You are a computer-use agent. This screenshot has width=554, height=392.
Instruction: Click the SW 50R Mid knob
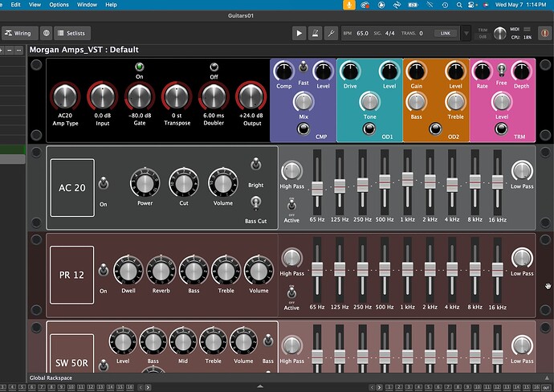click(183, 342)
